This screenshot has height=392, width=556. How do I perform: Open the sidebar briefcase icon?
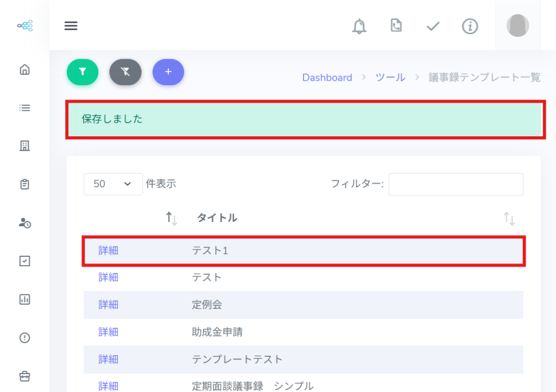(x=24, y=376)
